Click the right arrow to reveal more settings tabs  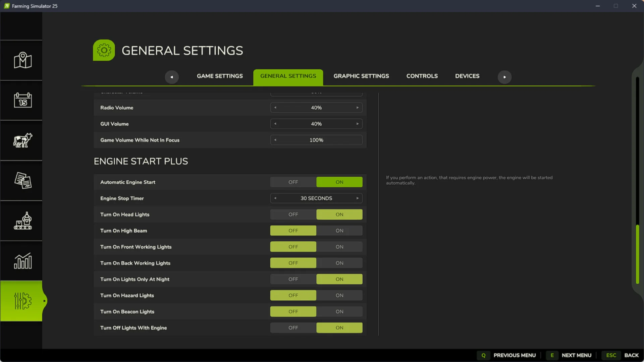click(504, 77)
